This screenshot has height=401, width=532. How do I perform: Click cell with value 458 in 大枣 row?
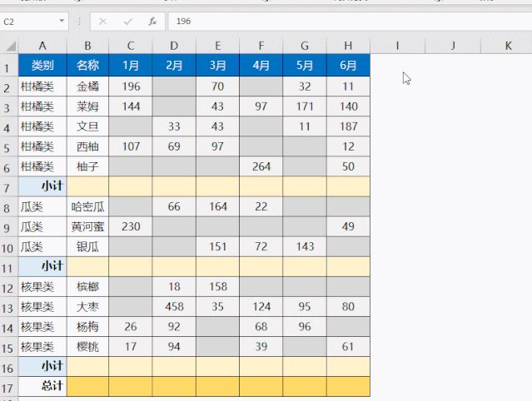pos(175,306)
